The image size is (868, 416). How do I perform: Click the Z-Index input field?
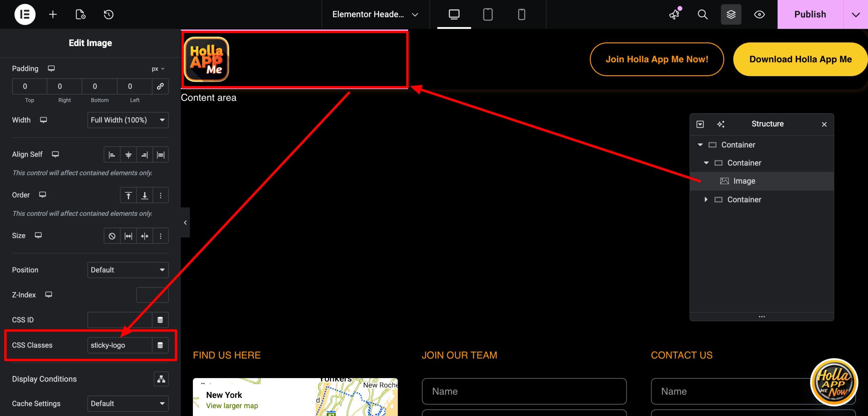(x=152, y=295)
